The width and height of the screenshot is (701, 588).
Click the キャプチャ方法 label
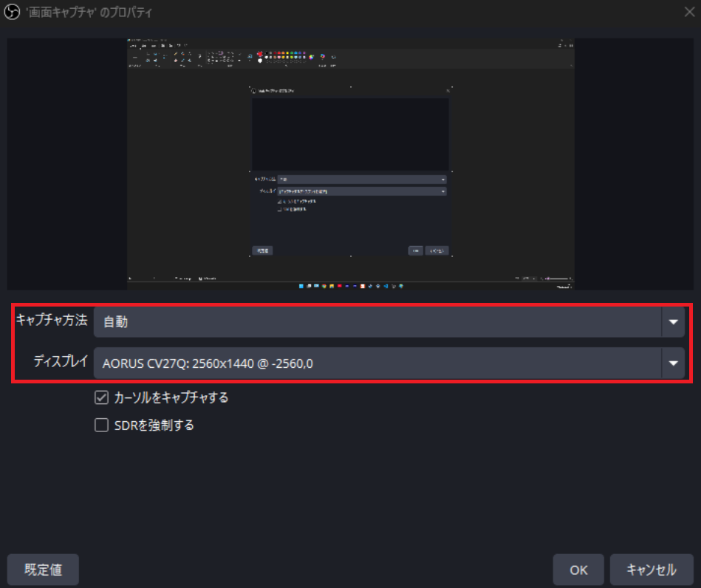coord(52,321)
